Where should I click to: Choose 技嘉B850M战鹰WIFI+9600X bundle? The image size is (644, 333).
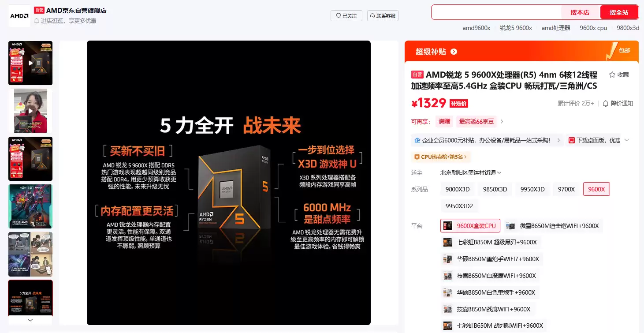point(488,309)
